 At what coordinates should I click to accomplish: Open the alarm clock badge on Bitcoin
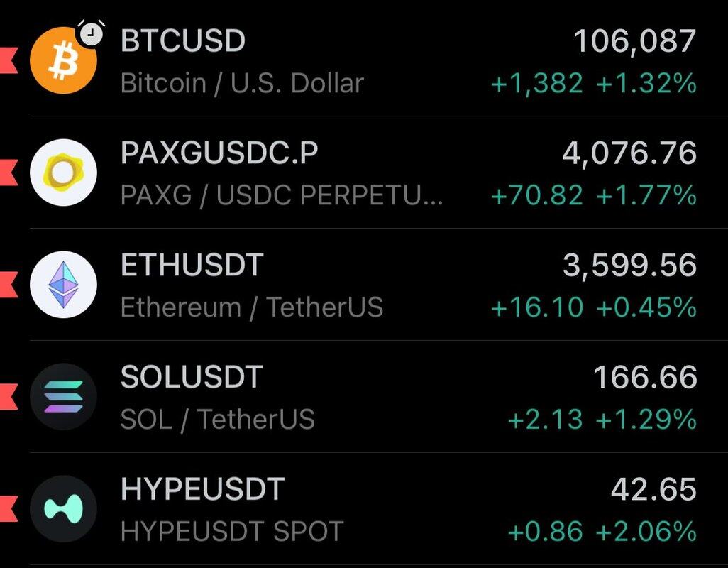tap(91, 33)
